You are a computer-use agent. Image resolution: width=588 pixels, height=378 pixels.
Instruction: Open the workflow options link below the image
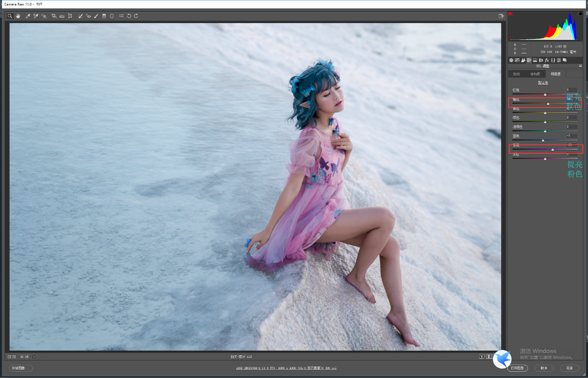pos(286,368)
